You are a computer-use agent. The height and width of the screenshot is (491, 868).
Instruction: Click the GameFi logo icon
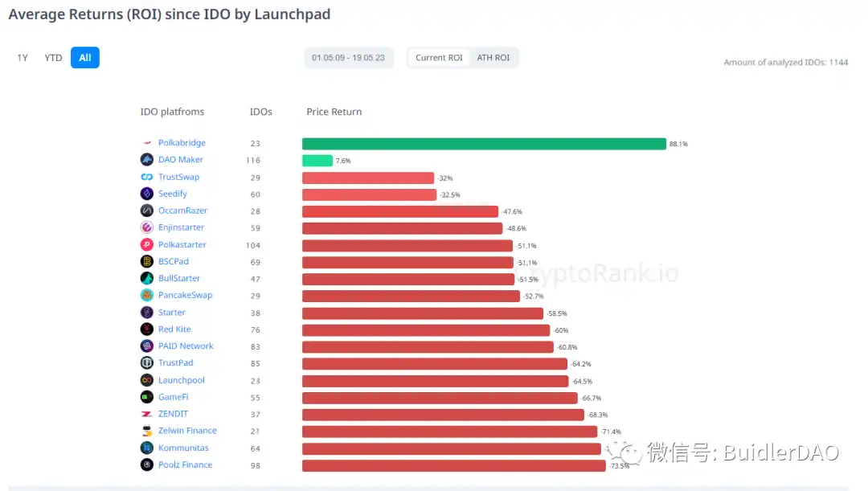147,396
